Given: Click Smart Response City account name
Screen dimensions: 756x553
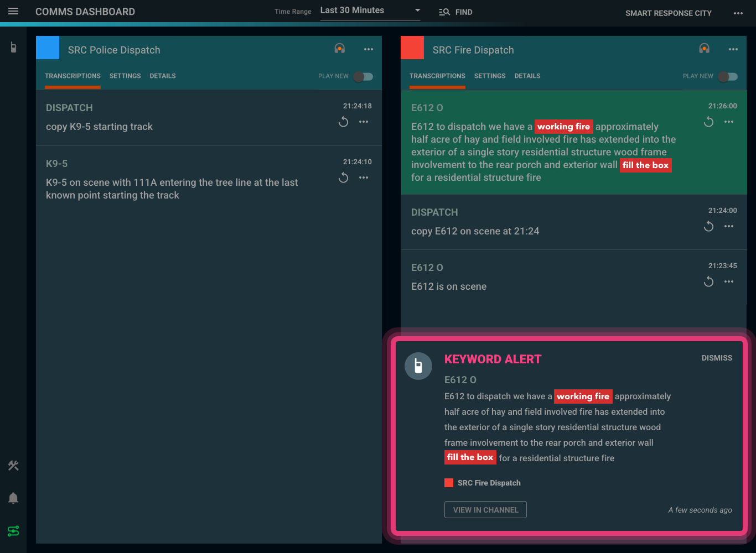Looking at the screenshot, I should pyautogui.click(x=669, y=13).
